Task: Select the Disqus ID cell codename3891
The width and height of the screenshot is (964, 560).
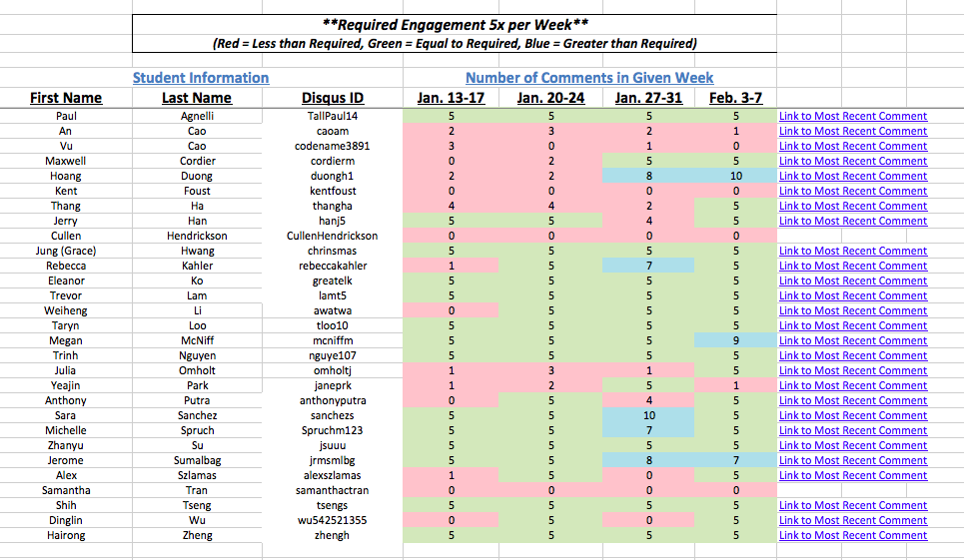Action: (x=333, y=146)
